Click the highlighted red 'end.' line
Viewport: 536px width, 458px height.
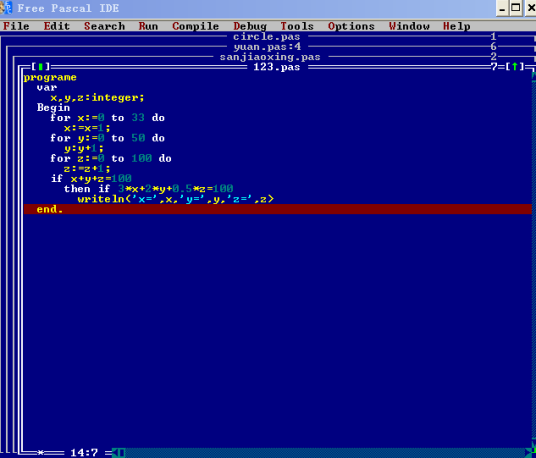coord(278,209)
